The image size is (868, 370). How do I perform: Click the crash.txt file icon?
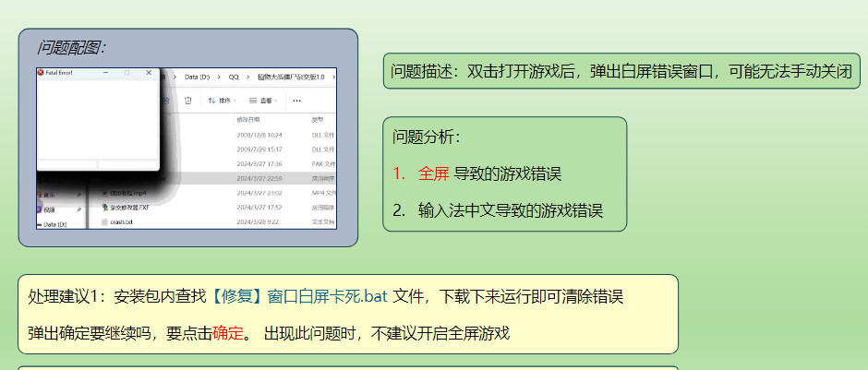coord(104,222)
